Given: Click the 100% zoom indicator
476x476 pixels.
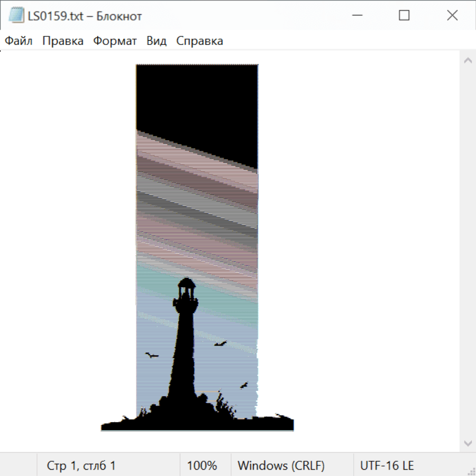Looking at the screenshot, I should 202,465.
